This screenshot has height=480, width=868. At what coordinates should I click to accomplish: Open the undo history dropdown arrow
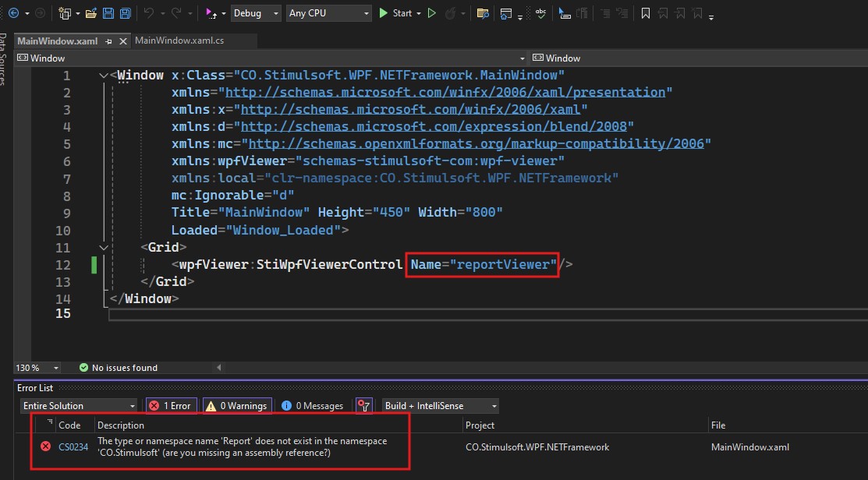point(162,13)
